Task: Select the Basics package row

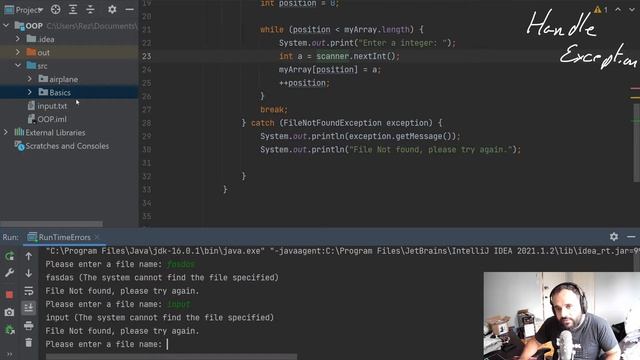Action: point(69,92)
